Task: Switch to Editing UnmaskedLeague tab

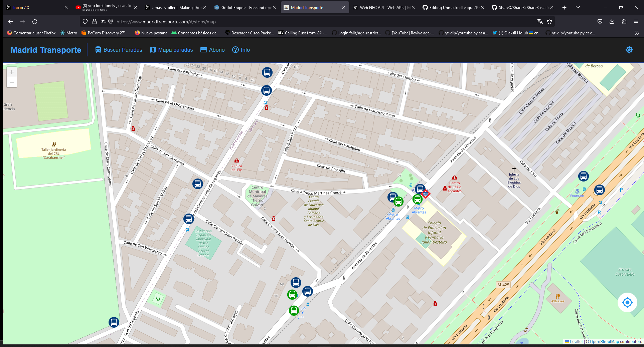Action: tap(454, 7)
